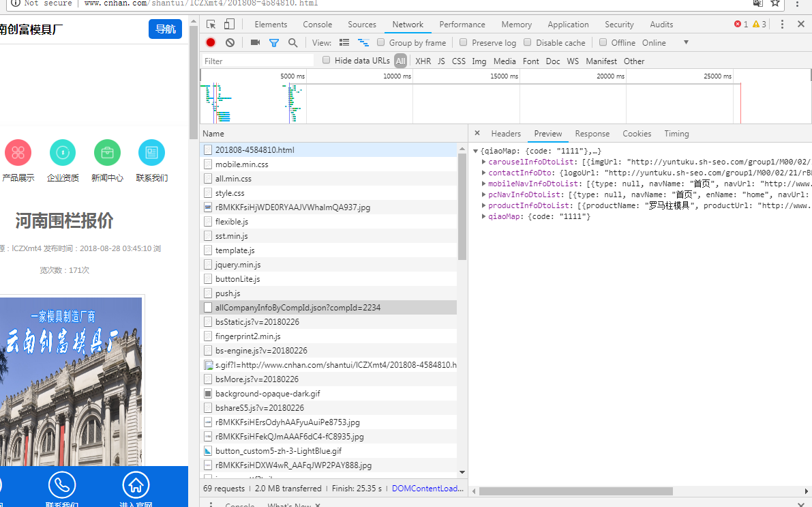The height and width of the screenshot is (507, 812).
Task: Expand contactInfoDto node
Action: pyautogui.click(x=483, y=173)
